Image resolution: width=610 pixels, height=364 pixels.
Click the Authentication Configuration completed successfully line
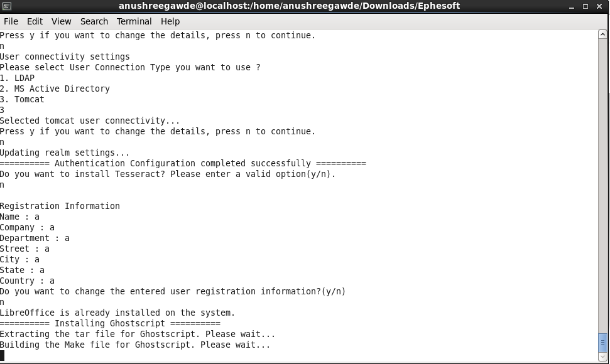183,164
